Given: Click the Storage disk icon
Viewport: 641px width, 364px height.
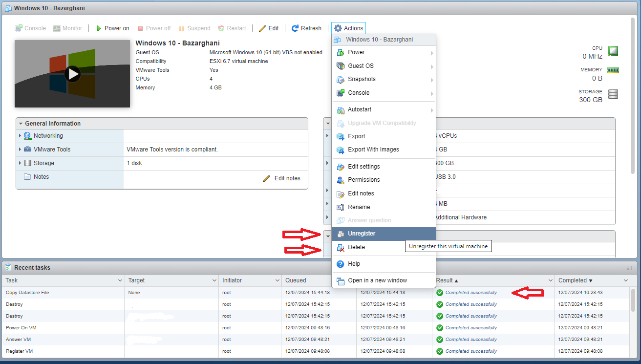Looking at the screenshot, I should pyautogui.click(x=28, y=163).
